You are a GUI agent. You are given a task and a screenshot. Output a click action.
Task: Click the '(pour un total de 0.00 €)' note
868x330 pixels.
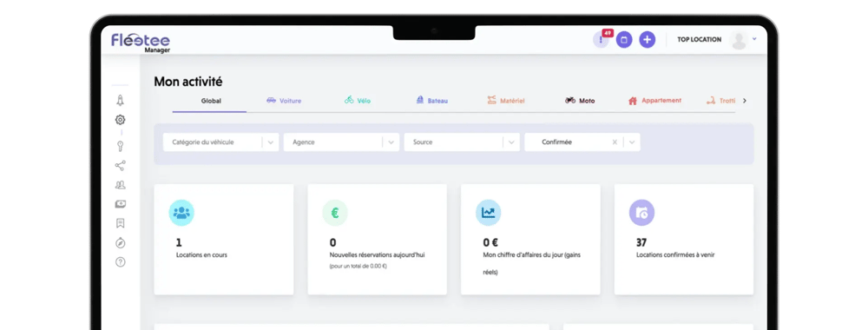coord(358,267)
